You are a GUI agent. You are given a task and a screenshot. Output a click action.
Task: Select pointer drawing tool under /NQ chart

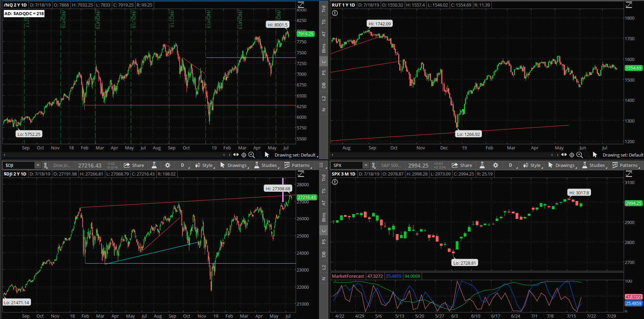point(267,155)
